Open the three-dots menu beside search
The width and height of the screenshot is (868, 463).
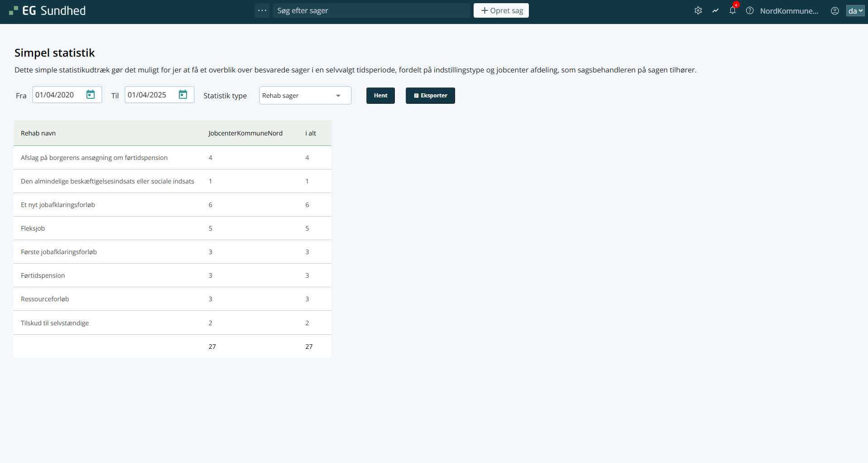pos(262,10)
